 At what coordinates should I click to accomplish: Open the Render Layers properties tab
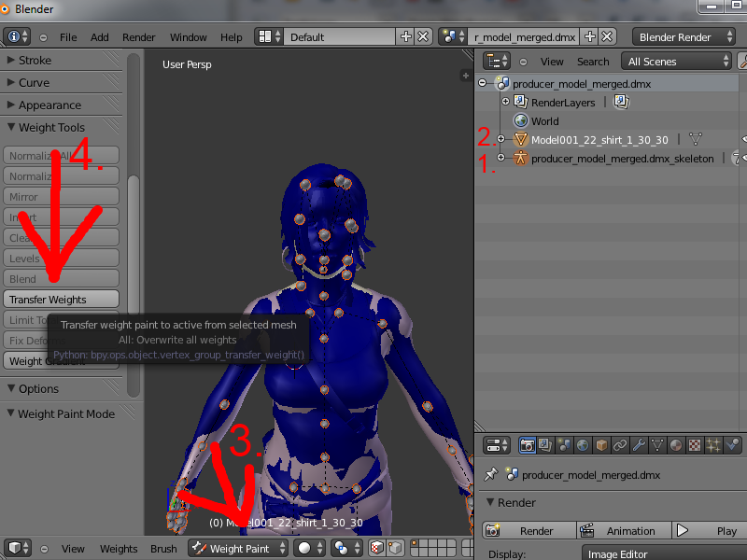545,445
